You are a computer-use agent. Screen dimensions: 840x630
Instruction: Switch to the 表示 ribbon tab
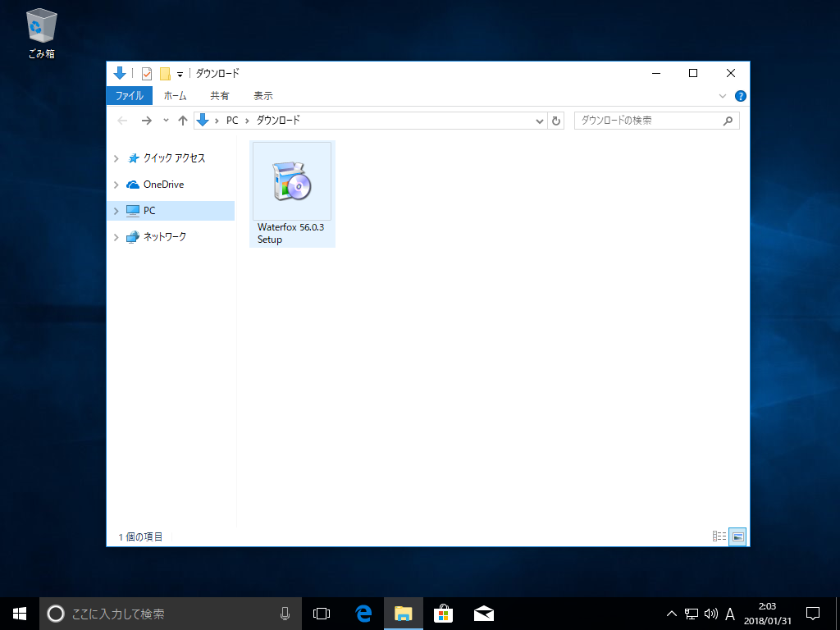[263, 96]
